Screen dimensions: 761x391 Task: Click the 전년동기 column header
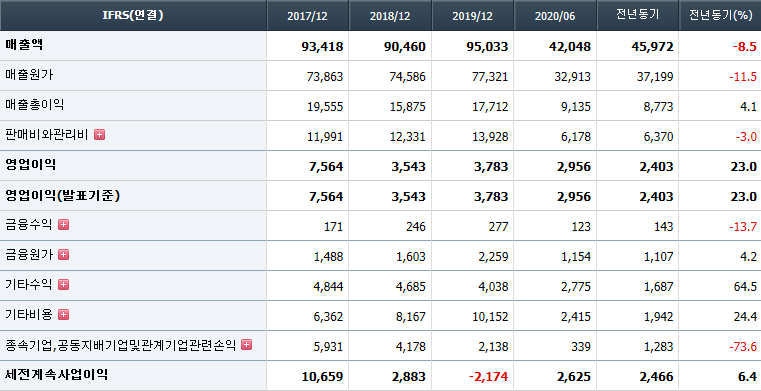pyautogui.click(x=638, y=16)
